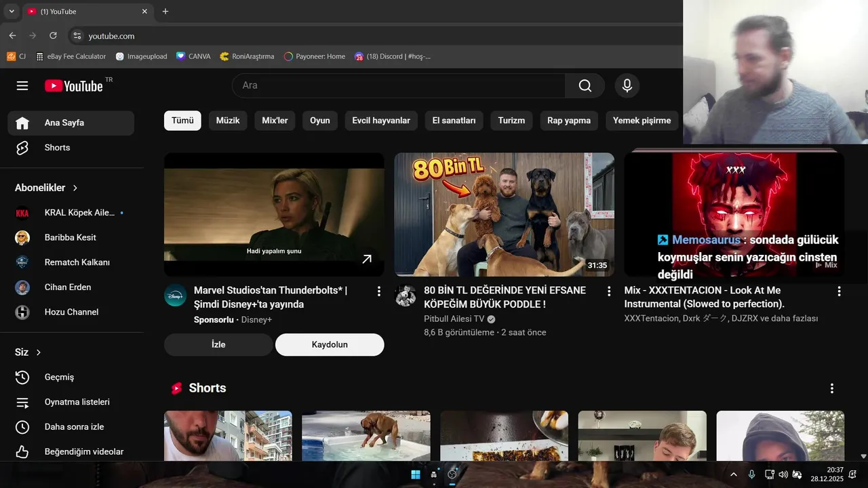Open options for XXXTentacion mix
Viewport: 868px width, 488px height.
tap(839, 291)
